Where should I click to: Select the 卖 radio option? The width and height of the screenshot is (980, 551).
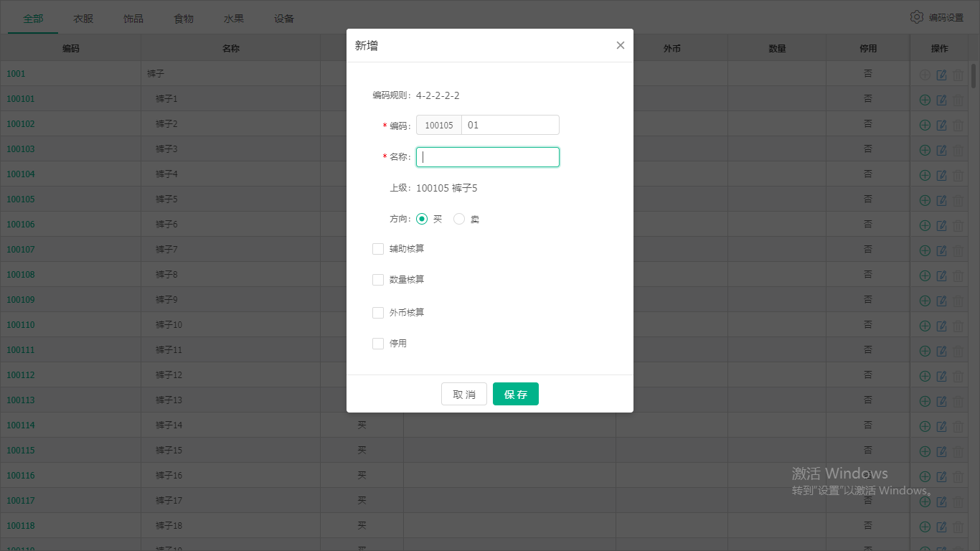coord(458,218)
